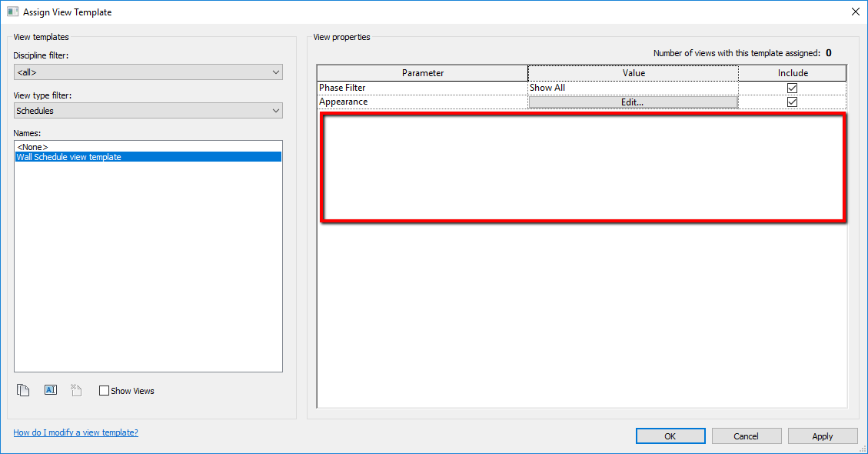868x454 pixels.
Task: Uncheck Include for Phase Filter
Action: (792, 87)
